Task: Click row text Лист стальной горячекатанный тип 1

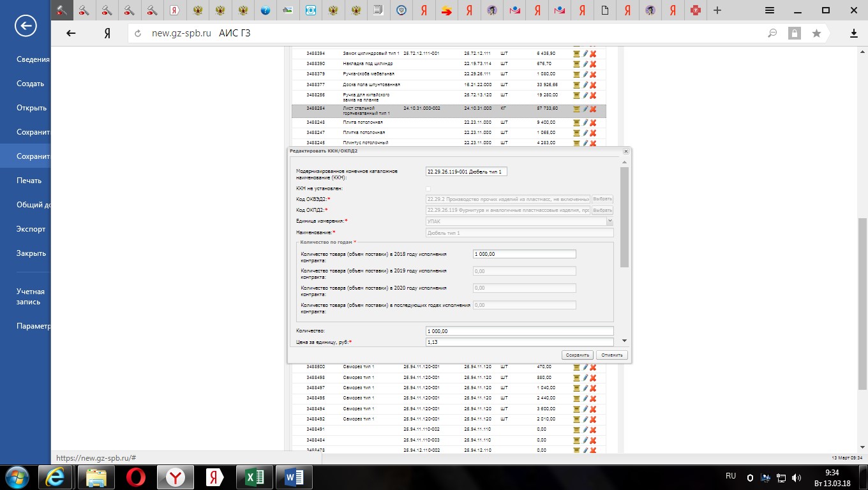Action: point(368,110)
